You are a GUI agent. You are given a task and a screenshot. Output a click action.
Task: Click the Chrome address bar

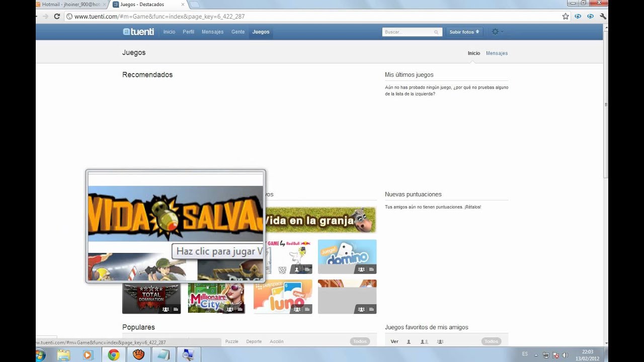pos(312,17)
